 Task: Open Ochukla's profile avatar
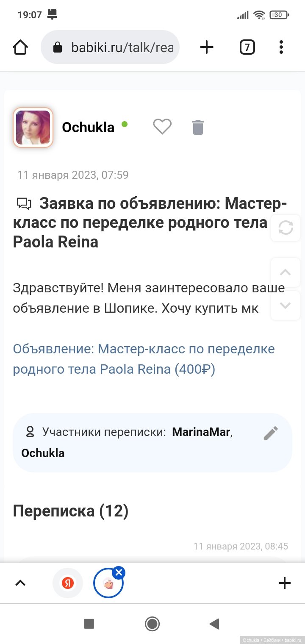tap(33, 127)
